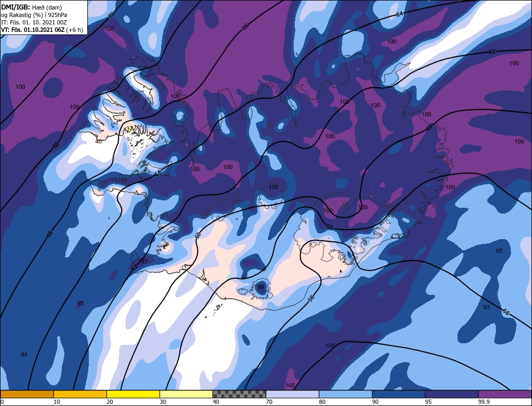Click the dark orange 0–10 legend swatch
The width and height of the screenshot is (532, 406).
[x=27, y=394]
